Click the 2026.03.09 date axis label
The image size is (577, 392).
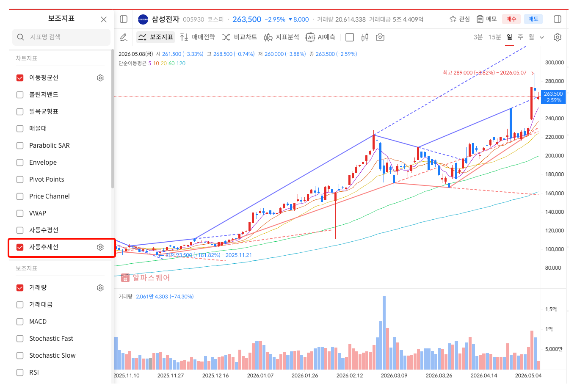click(394, 375)
